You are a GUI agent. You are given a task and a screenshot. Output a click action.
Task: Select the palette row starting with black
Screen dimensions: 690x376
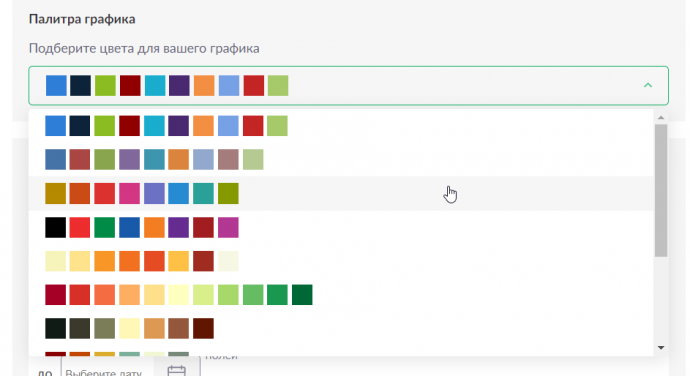pyautogui.click(x=341, y=227)
